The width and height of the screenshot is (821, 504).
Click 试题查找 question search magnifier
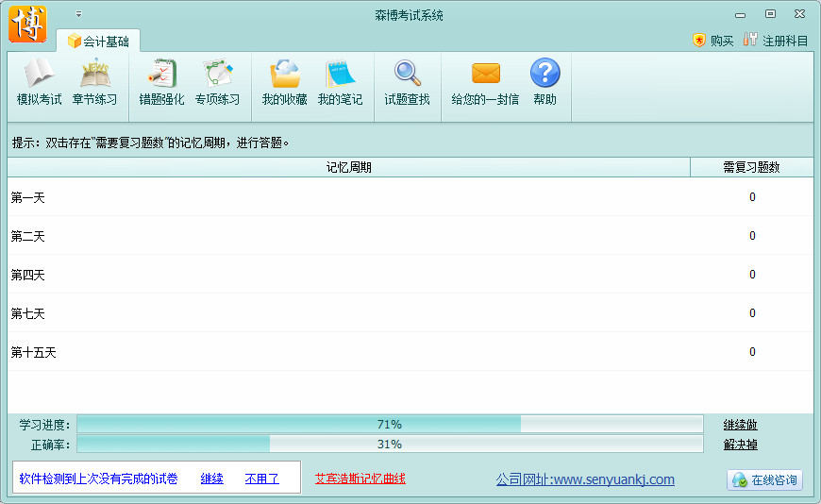point(407,83)
